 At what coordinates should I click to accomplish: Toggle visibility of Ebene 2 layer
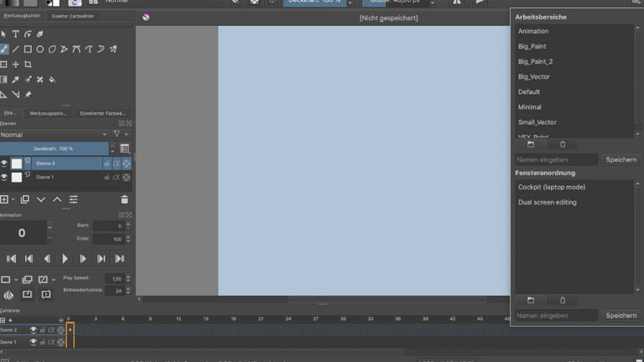click(4, 163)
